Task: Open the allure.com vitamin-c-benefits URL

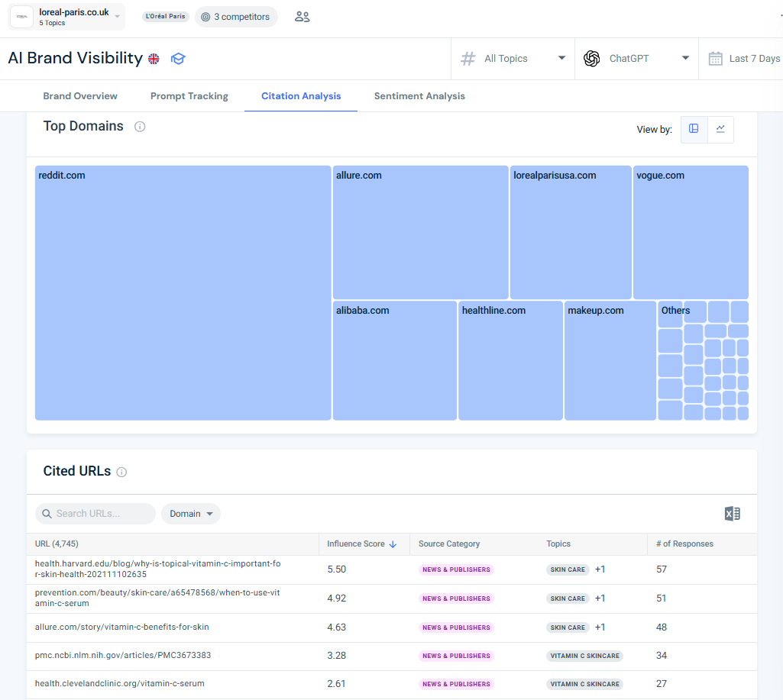Action: [x=122, y=627]
